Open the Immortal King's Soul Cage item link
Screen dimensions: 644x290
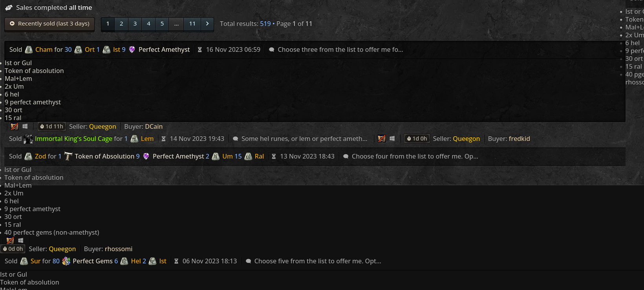[73, 139]
